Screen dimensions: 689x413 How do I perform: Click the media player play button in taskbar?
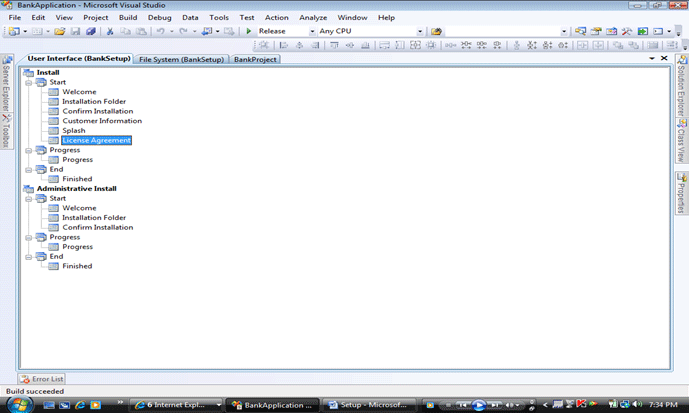[x=479, y=405]
